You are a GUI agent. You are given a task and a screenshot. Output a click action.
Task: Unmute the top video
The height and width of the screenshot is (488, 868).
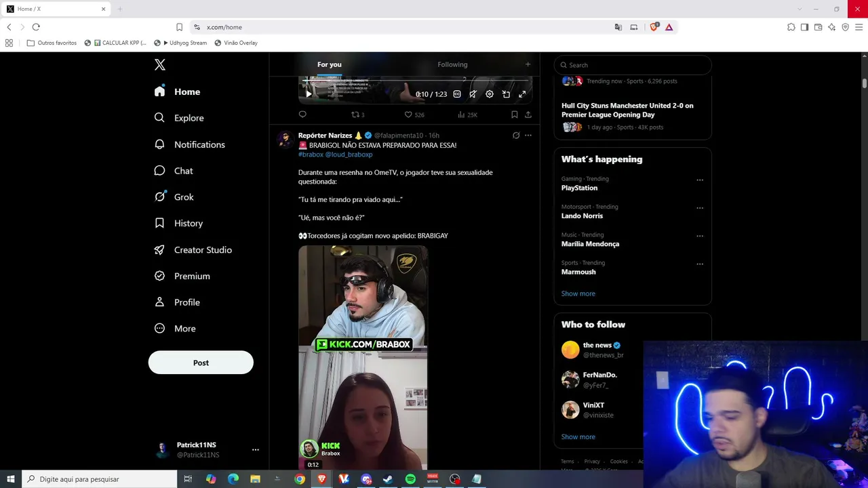click(x=473, y=94)
